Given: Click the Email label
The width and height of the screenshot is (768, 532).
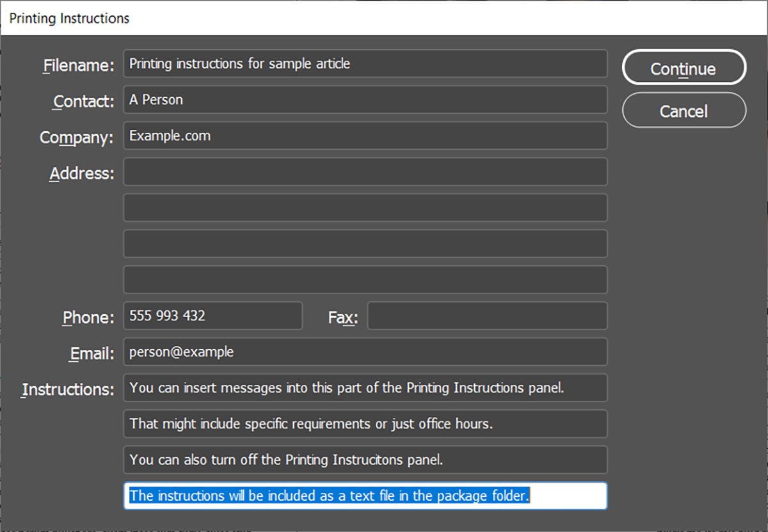Looking at the screenshot, I should [x=92, y=354].
